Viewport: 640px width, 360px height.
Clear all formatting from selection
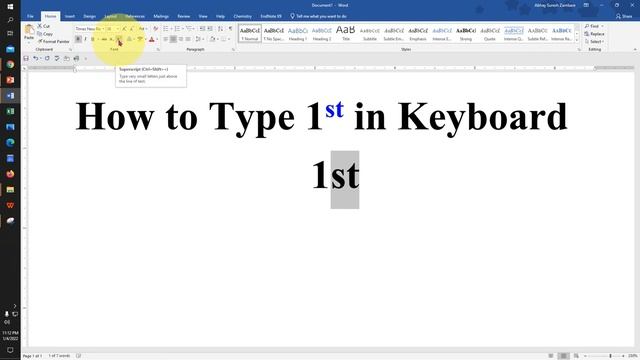[156, 29]
